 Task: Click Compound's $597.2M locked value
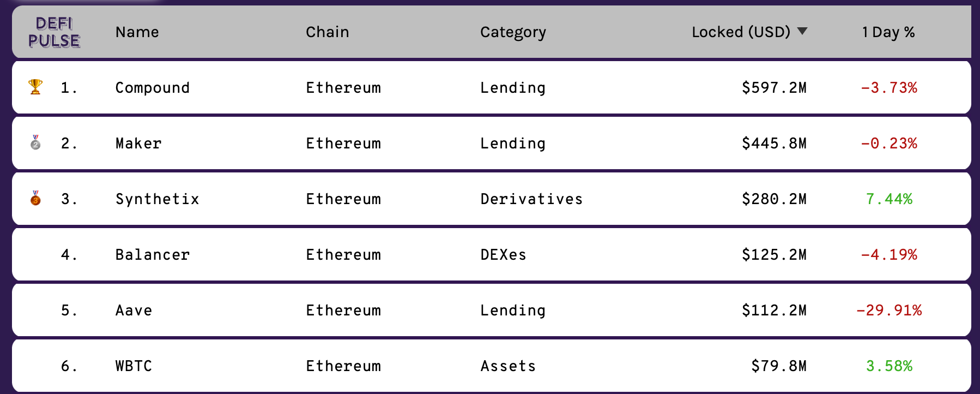[x=774, y=88]
